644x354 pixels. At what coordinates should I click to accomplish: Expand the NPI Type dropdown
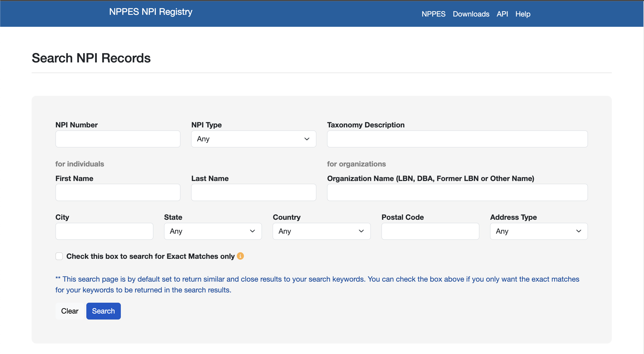pos(254,139)
